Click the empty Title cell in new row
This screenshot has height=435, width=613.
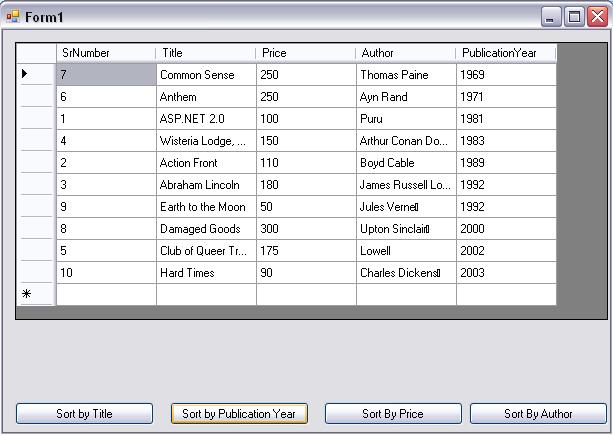[x=206, y=295]
